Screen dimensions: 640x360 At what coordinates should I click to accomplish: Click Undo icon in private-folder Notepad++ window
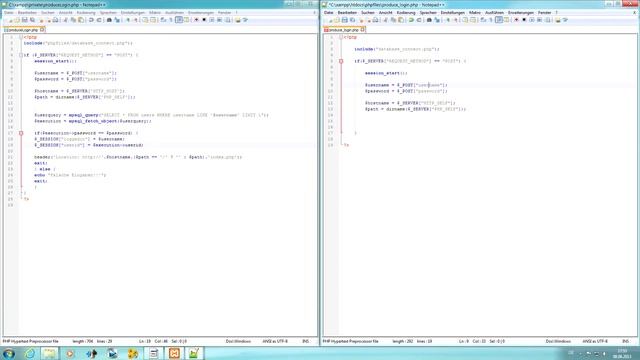click(91, 20)
